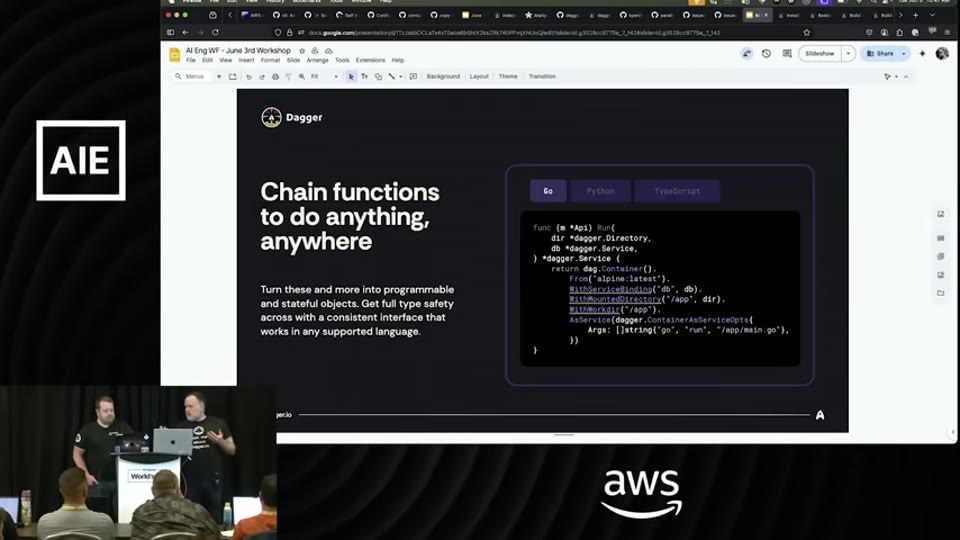Click the Background button
The width and height of the screenshot is (960, 540).
pyautogui.click(x=443, y=77)
